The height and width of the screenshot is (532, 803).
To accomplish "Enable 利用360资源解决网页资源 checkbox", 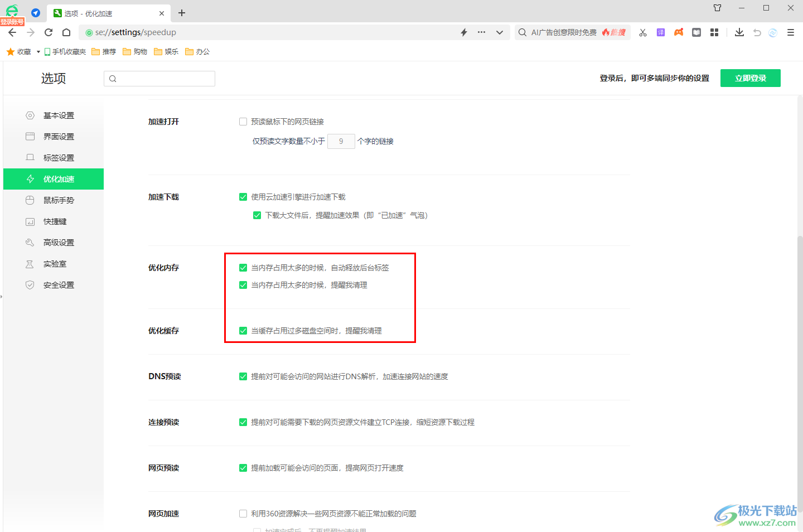I will [243, 514].
